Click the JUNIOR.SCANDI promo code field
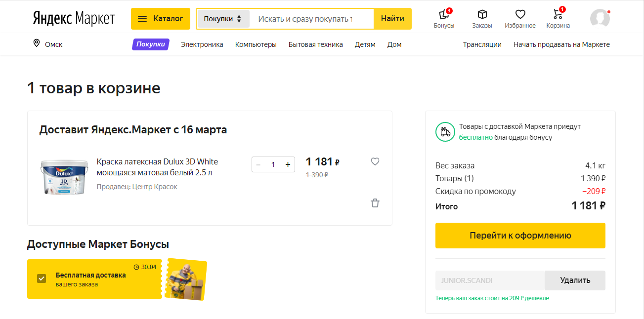 (x=490, y=280)
